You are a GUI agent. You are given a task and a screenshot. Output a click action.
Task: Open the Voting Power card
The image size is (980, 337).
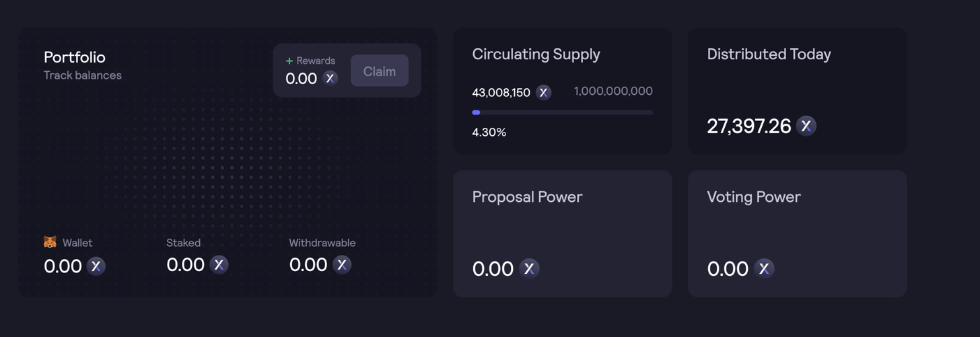tap(797, 233)
